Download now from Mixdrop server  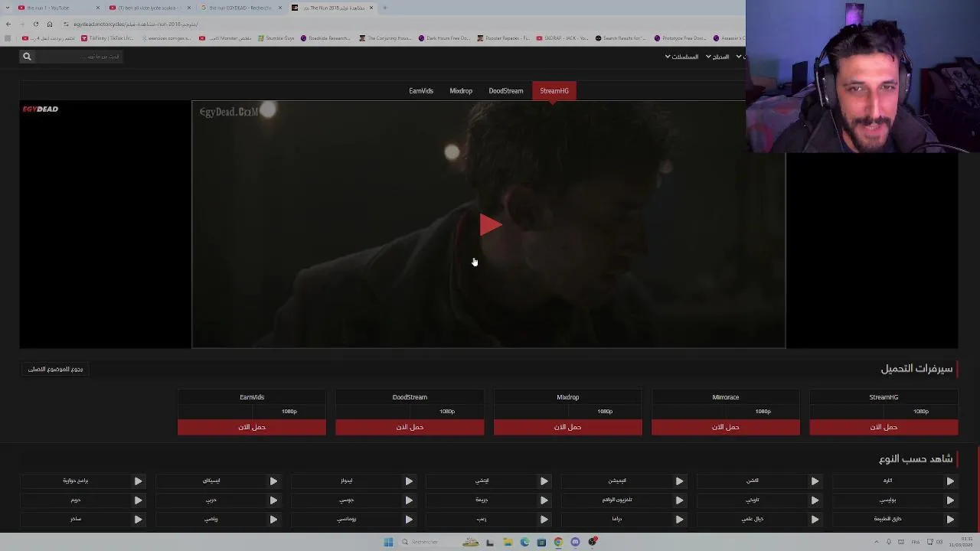tap(568, 427)
